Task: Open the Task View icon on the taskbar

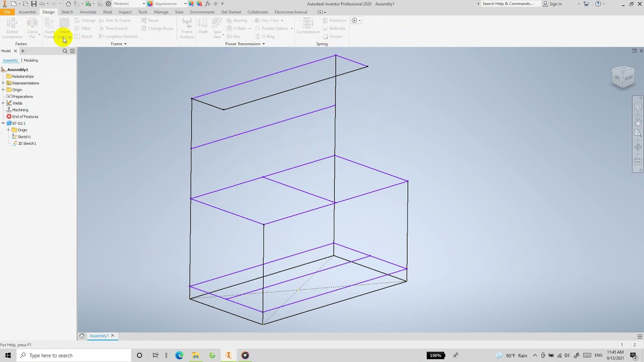Action: coord(155,355)
